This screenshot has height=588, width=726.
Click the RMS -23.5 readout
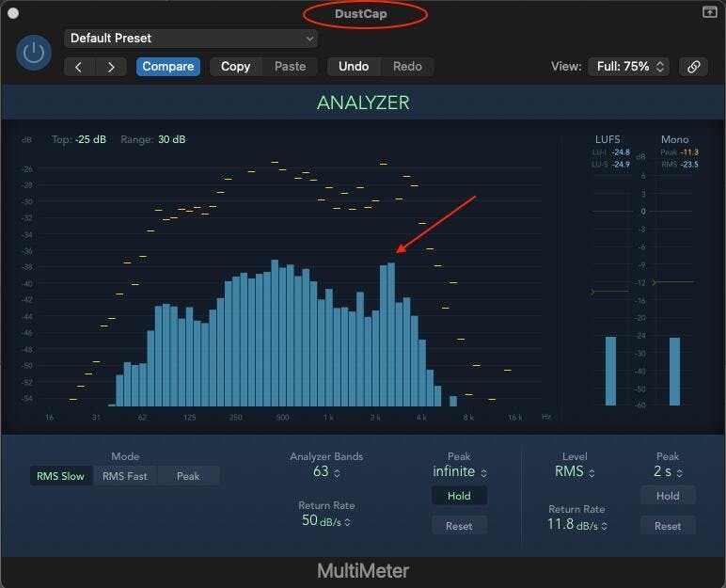pyautogui.click(x=679, y=164)
